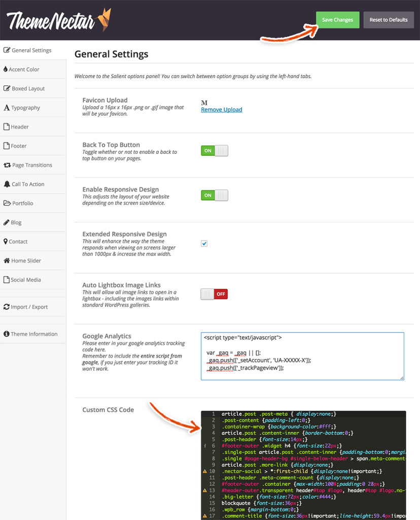Uncheck the Extended Responsive Design checkbox
The width and height of the screenshot is (420, 520).
tap(204, 243)
